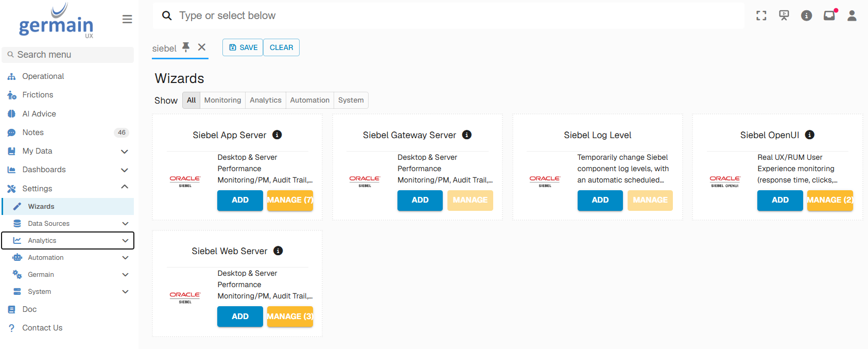Add Siebel Log Level wizard
Viewport: 868px width, 349px height.
(x=600, y=200)
